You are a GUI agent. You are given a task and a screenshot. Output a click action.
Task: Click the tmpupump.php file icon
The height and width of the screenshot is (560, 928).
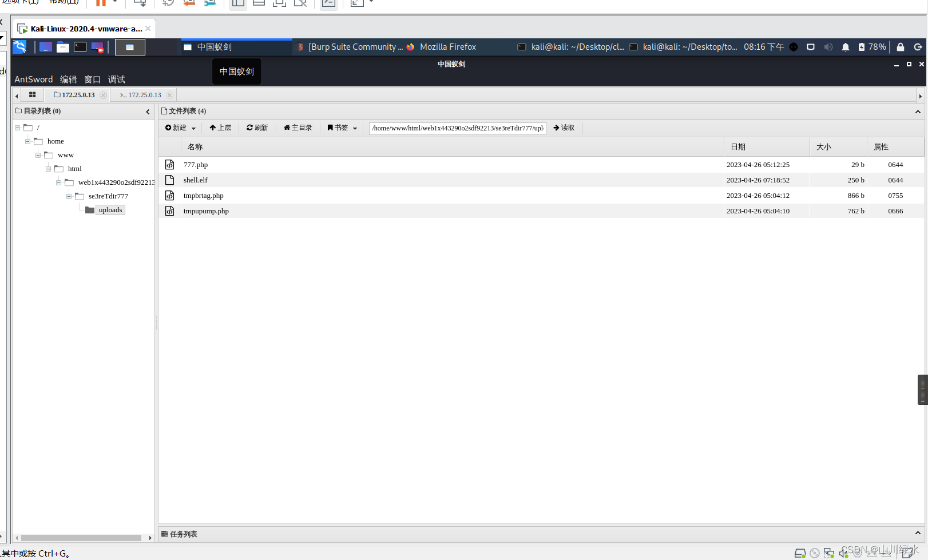coord(170,211)
